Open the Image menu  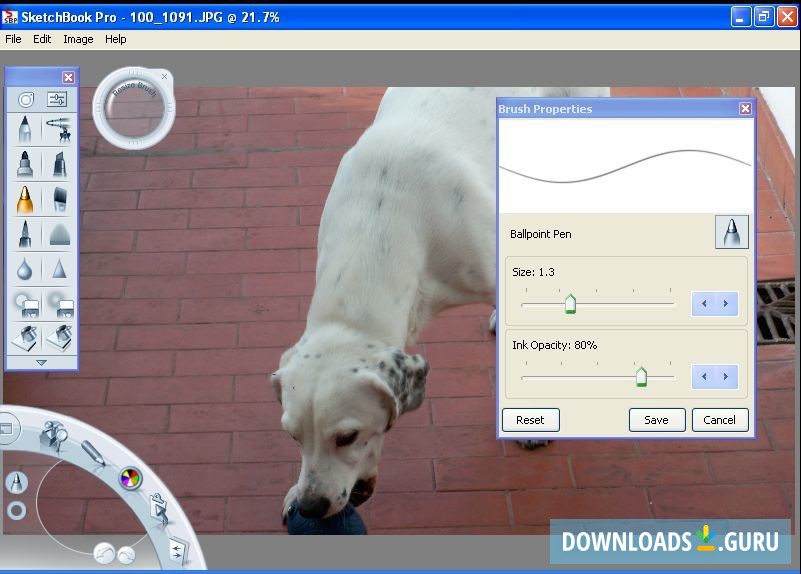78,39
